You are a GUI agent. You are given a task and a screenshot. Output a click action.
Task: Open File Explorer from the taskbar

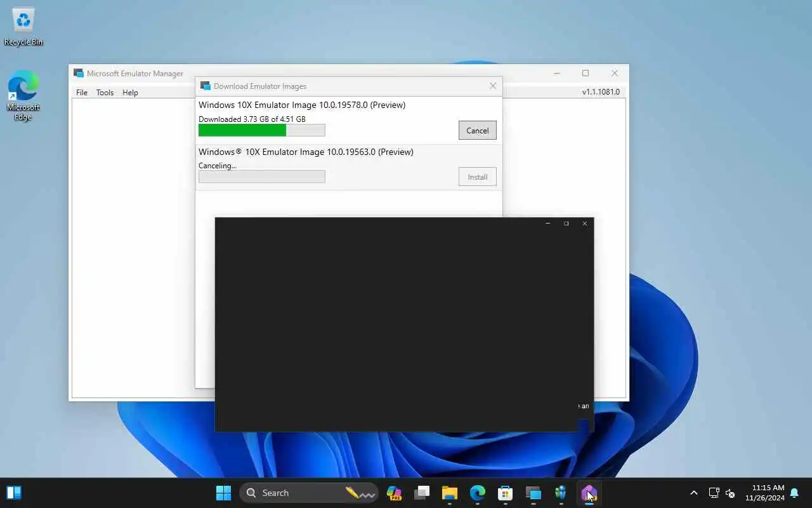point(450,493)
